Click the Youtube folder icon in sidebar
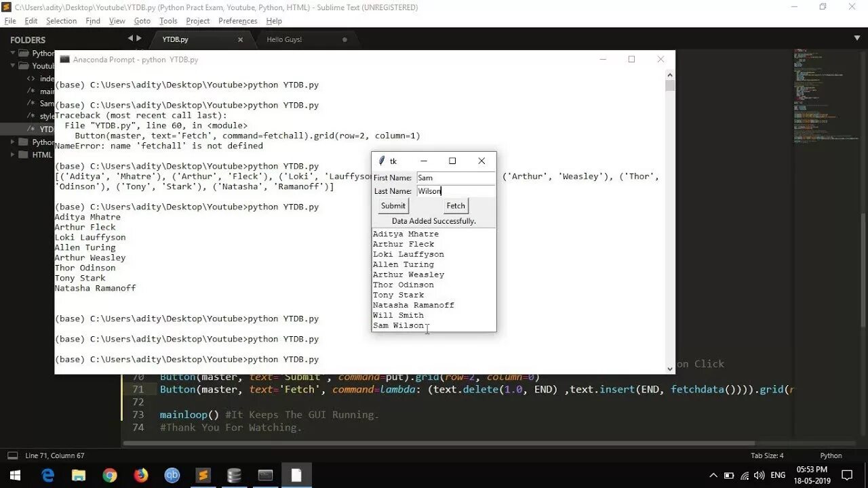868x488 pixels. 24,66
